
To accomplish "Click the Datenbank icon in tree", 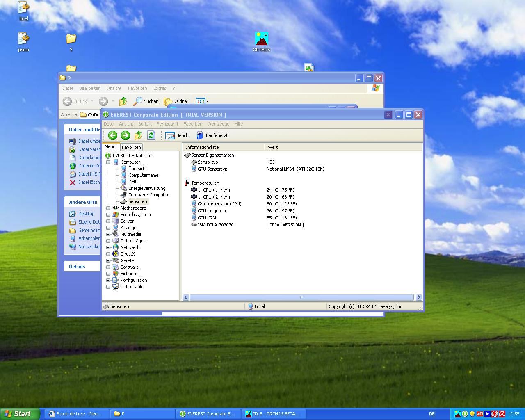I will tap(116, 287).
